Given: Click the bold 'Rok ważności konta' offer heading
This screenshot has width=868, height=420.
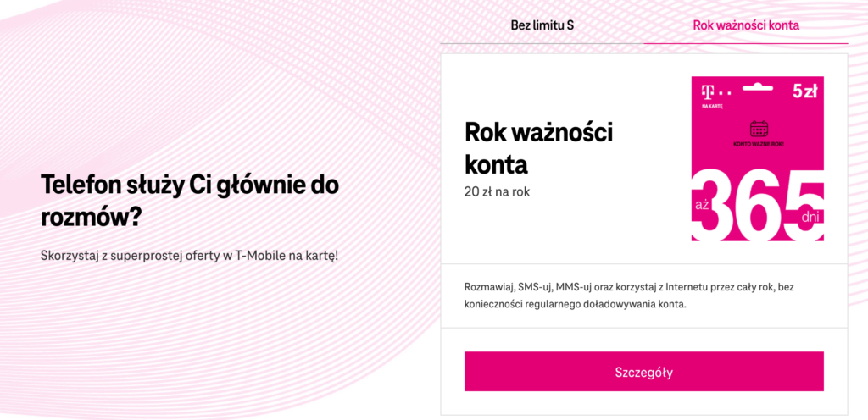Looking at the screenshot, I should point(538,147).
